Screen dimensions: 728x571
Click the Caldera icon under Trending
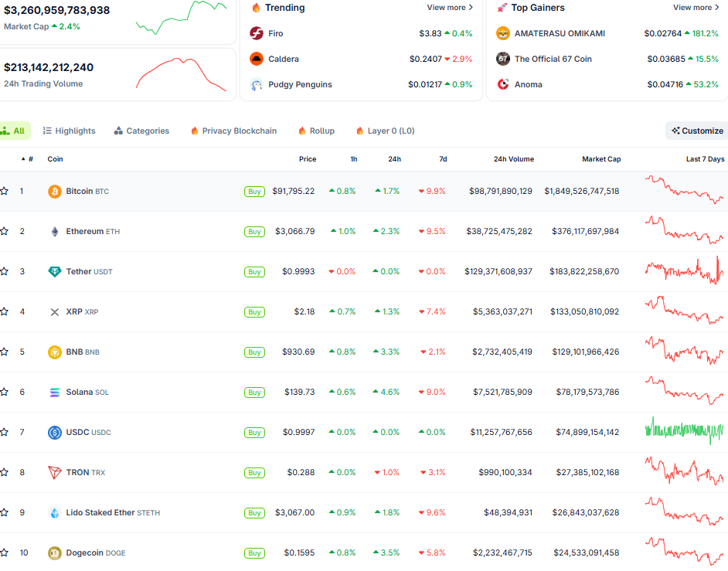(x=255, y=59)
